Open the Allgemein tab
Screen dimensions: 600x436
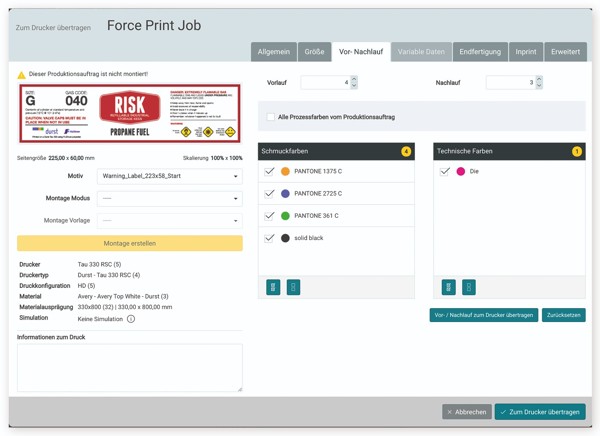274,51
